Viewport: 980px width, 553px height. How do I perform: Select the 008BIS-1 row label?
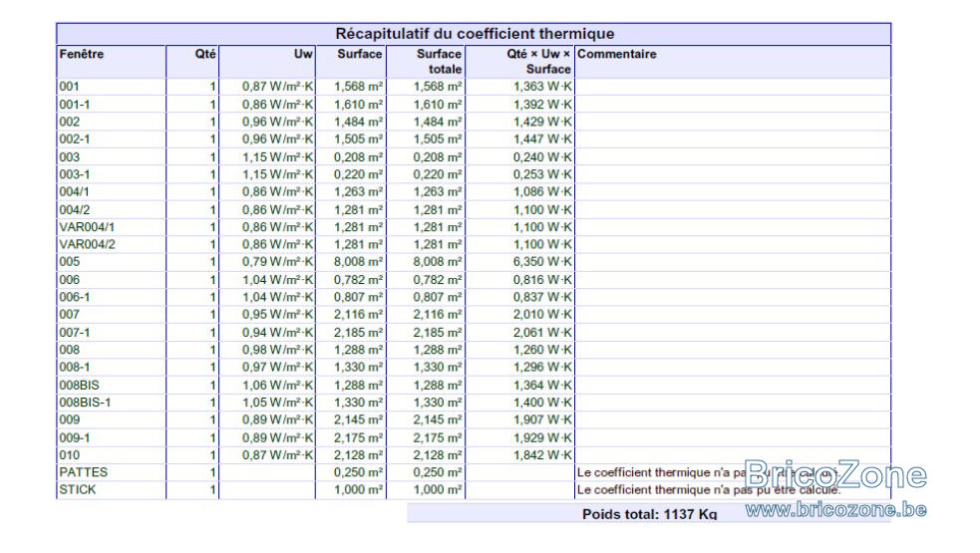click(x=85, y=403)
